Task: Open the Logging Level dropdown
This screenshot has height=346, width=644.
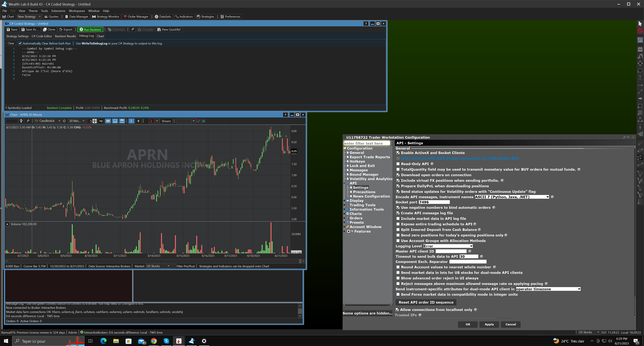Action: [447, 246]
